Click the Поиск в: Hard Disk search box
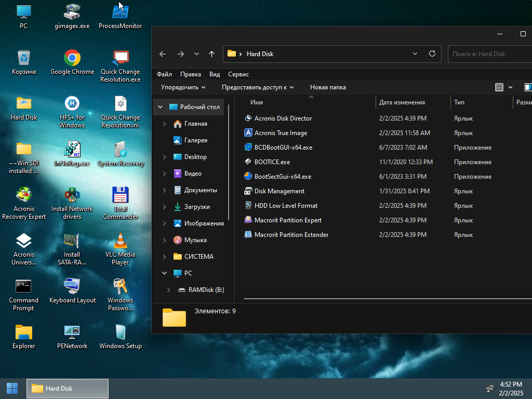 tap(490, 54)
